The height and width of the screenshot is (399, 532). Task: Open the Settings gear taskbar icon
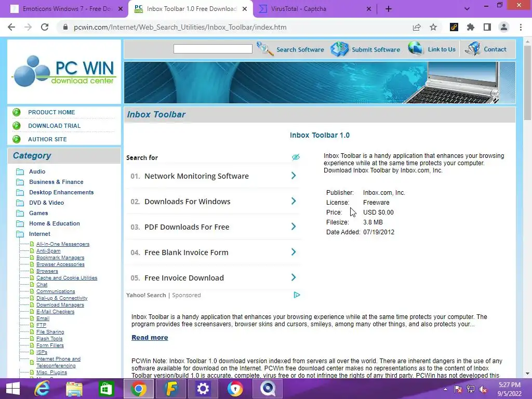point(203,389)
